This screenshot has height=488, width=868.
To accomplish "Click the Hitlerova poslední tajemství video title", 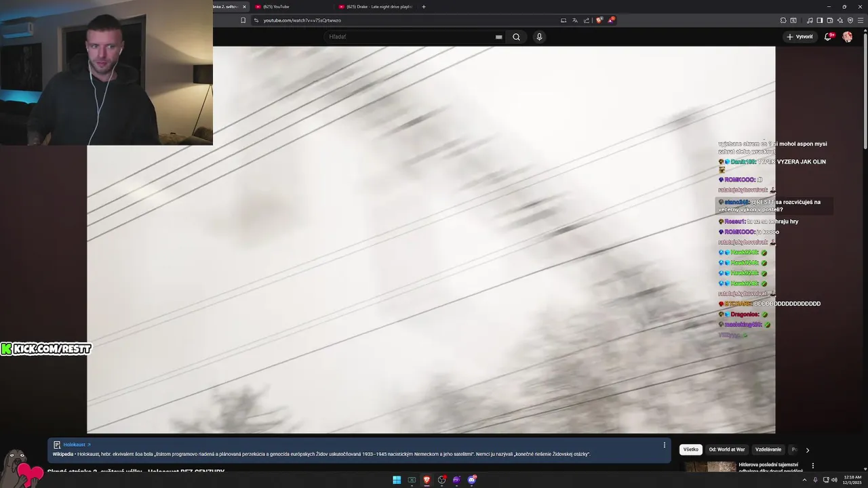I will pyautogui.click(x=770, y=467).
